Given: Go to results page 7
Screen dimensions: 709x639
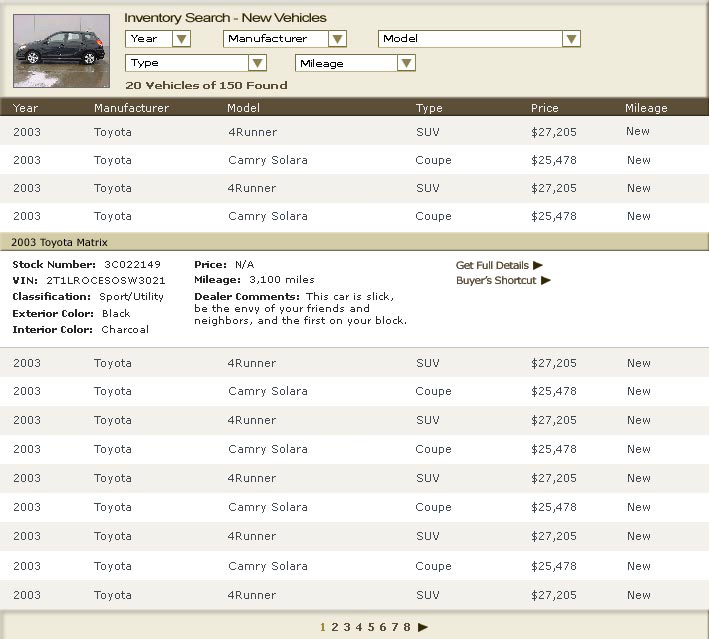Looking at the screenshot, I should coord(395,627).
